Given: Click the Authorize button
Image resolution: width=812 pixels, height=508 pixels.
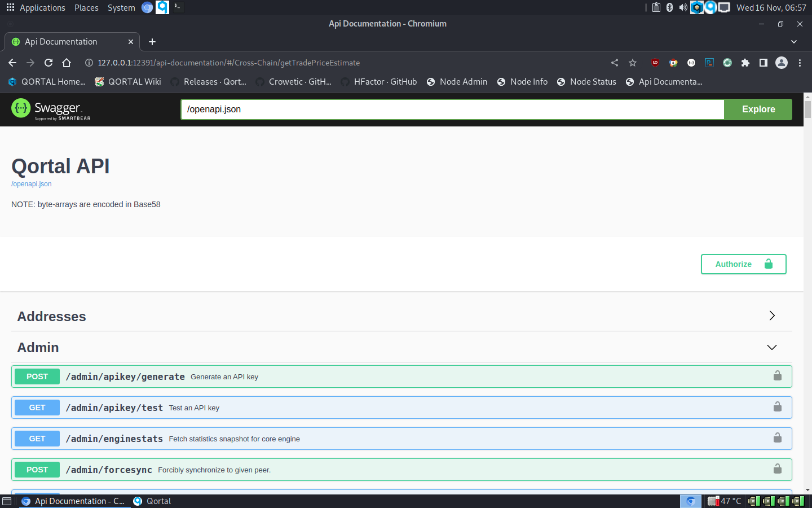Looking at the screenshot, I should click(743, 264).
